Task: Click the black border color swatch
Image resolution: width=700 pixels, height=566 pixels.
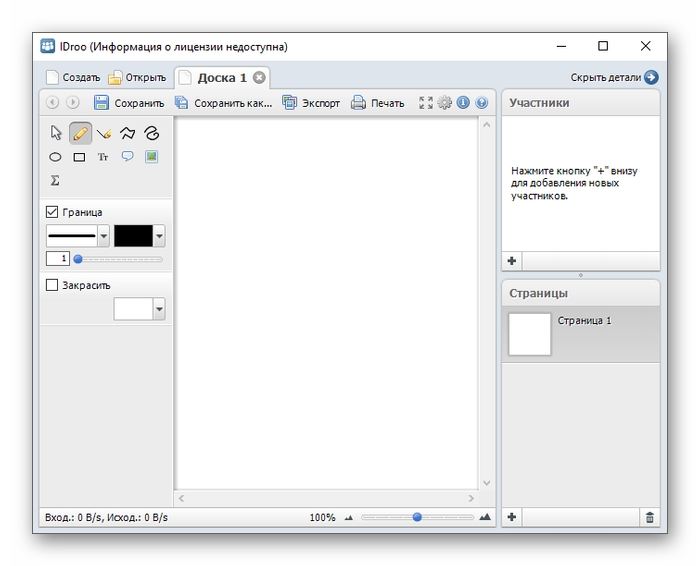Action: (x=133, y=236)
